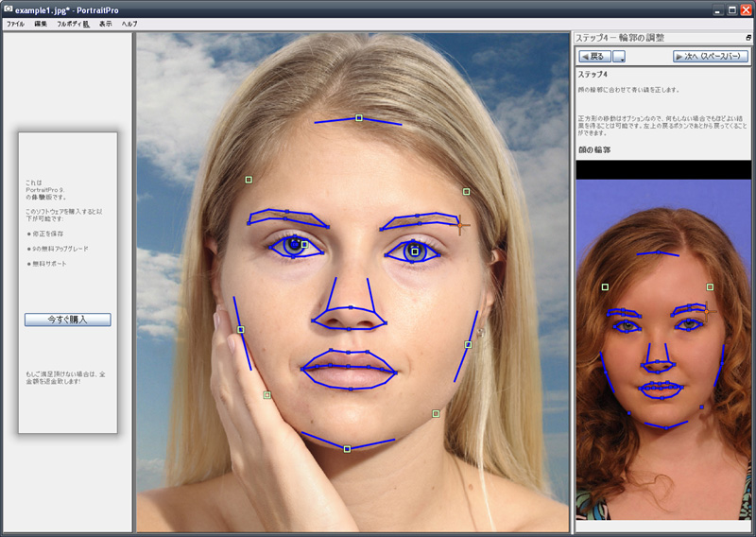Select the right cheek outline control point
Viewport: 756px width, 537px height.
tap(468, 344)
